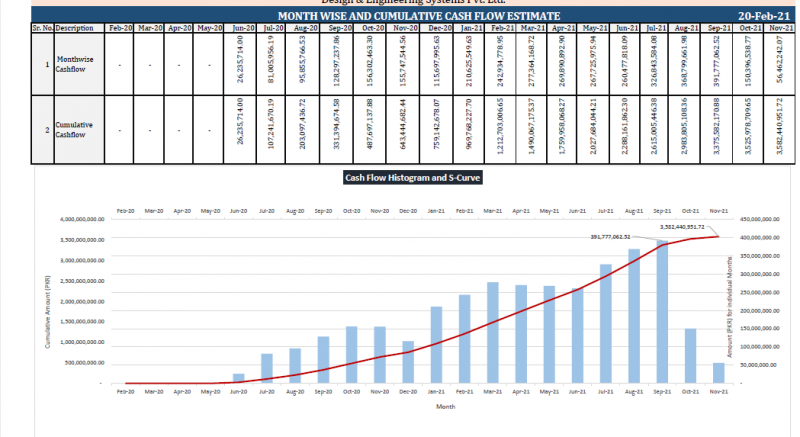Click the Nov-21 bar in the histogram

pos(718,373)
